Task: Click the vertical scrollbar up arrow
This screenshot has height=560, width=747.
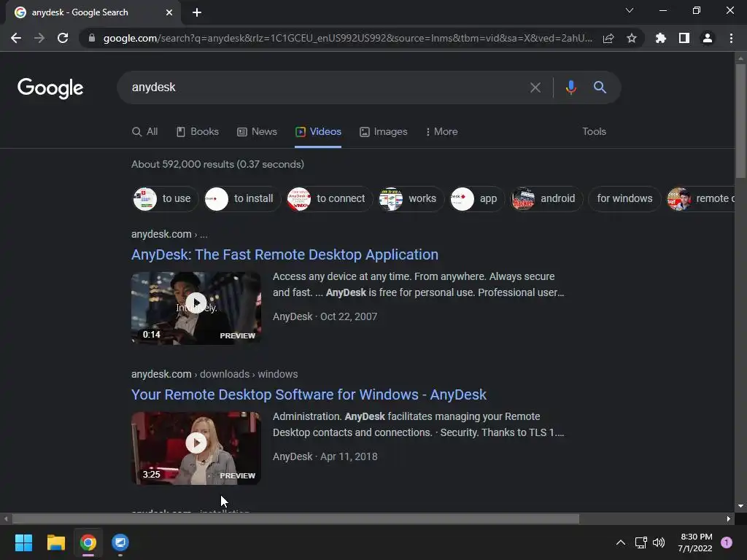Action: point(740,58)
